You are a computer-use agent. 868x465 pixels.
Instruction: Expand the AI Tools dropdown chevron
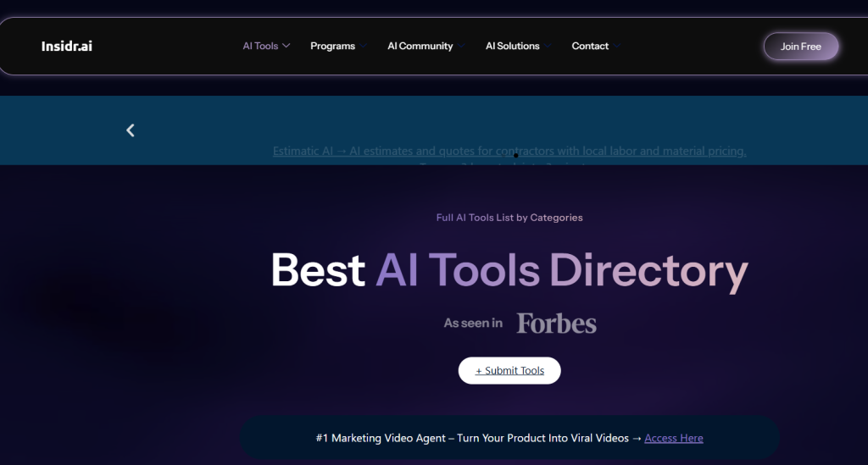[287, 46]
